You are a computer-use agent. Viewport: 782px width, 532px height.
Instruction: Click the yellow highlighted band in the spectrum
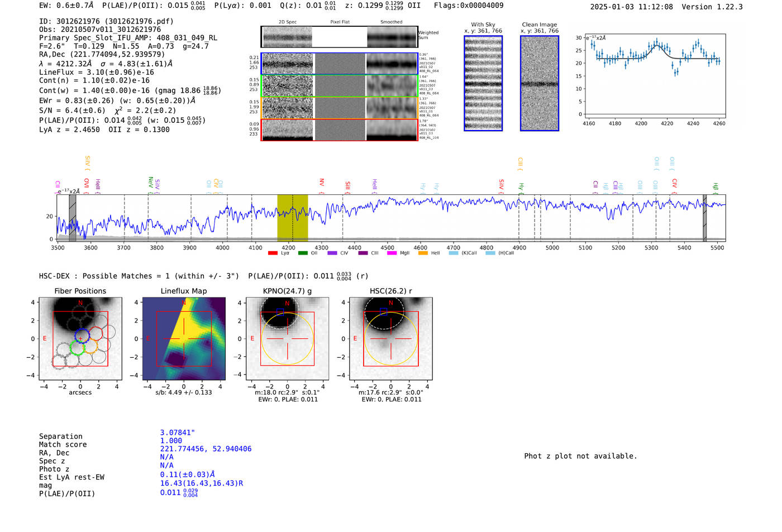[x=292, y=218]
